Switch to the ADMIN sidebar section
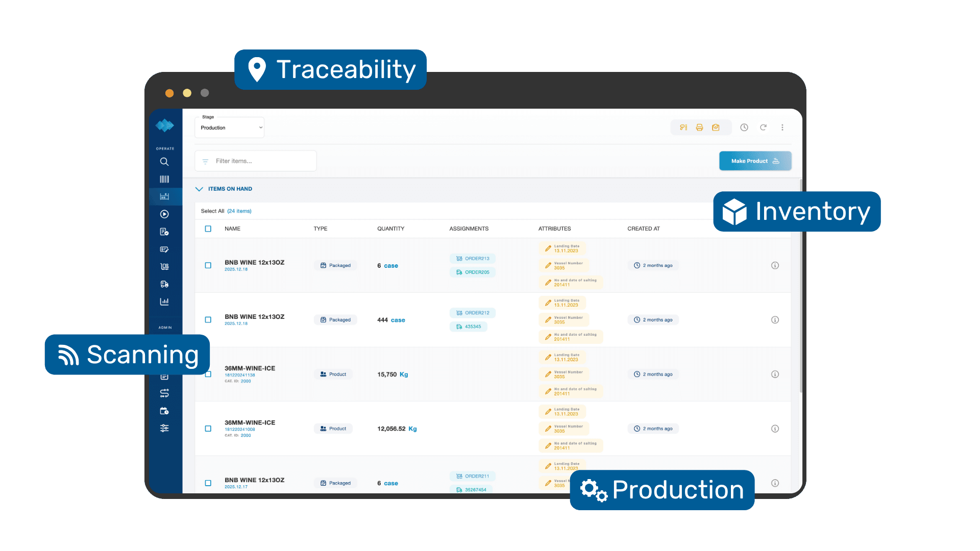The image size is (980, 551). point(164,328)
